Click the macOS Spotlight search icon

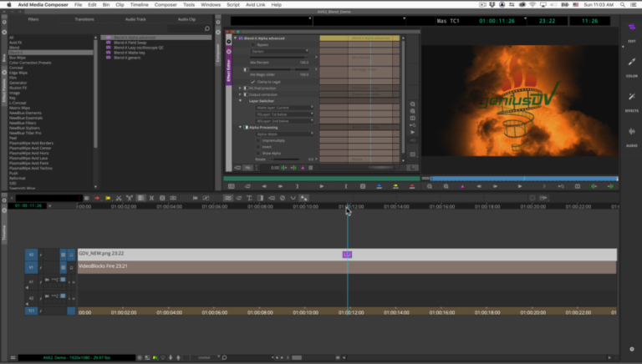point(622,4)
